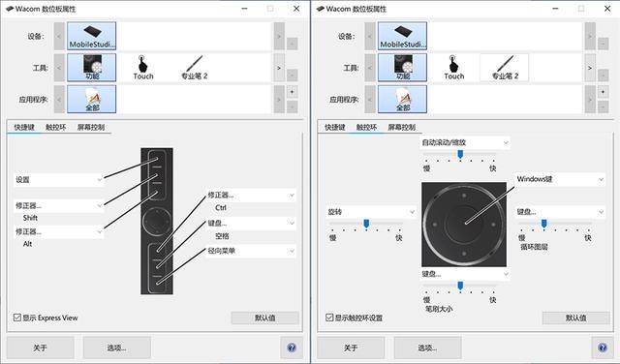Image resolution: width=620 pixels, height=364 pixels.
Task: Open the 键盘 dropdown above 空格
Action: 251,224
